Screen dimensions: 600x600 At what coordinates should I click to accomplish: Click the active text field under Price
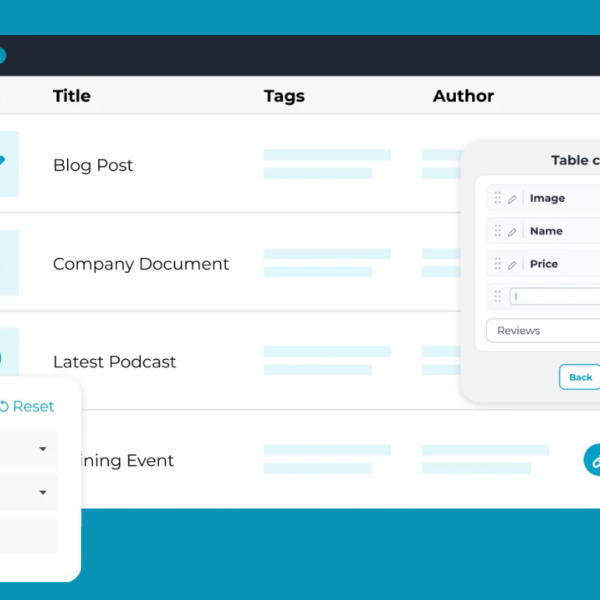click(555, 297)
